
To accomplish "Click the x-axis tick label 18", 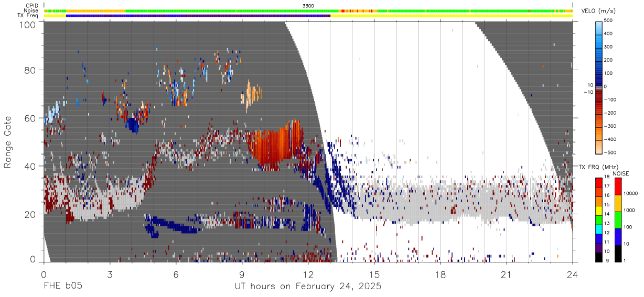I will point(441,274).
